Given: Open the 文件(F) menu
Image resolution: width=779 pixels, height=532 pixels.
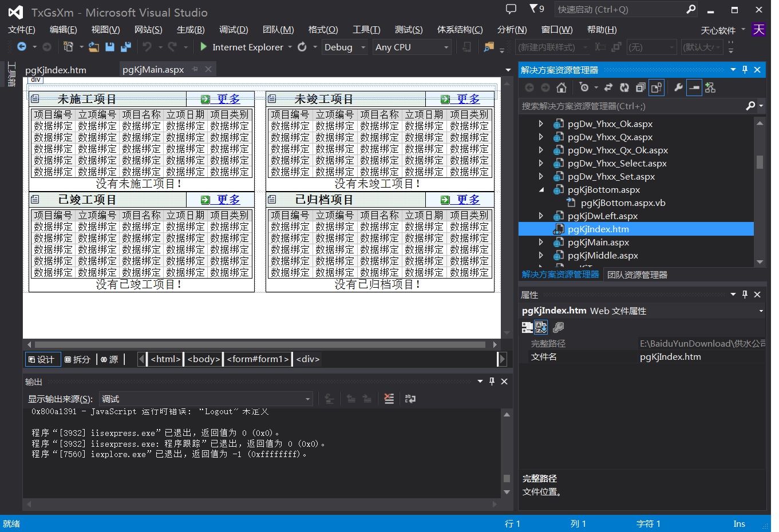Looking at the screenshot, I should point(22,29).
